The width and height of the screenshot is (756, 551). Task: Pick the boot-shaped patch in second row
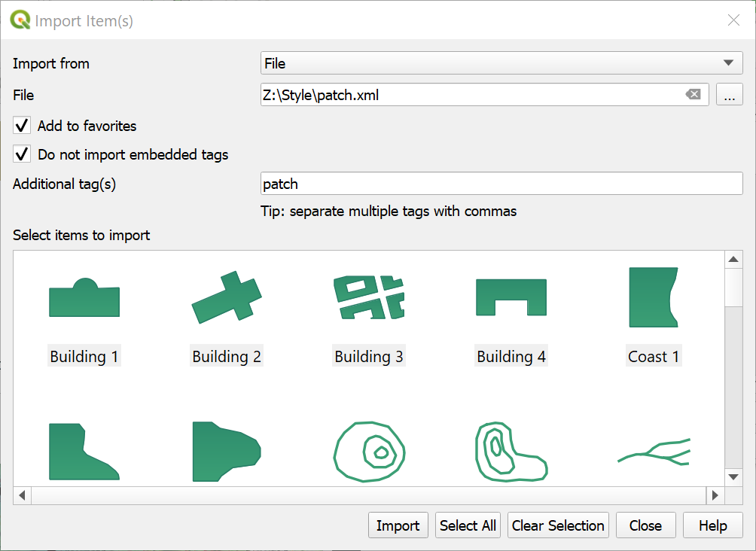click(84, 452)
